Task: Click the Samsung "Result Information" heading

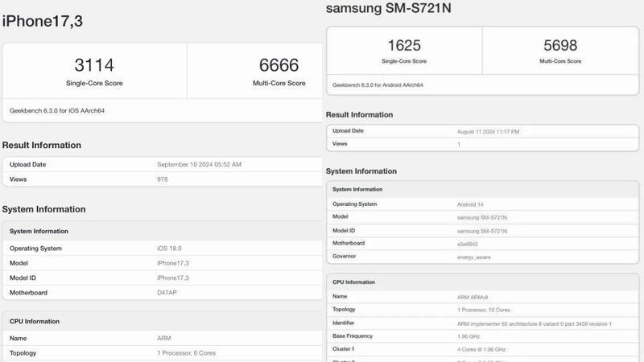Action: [359, 114]
